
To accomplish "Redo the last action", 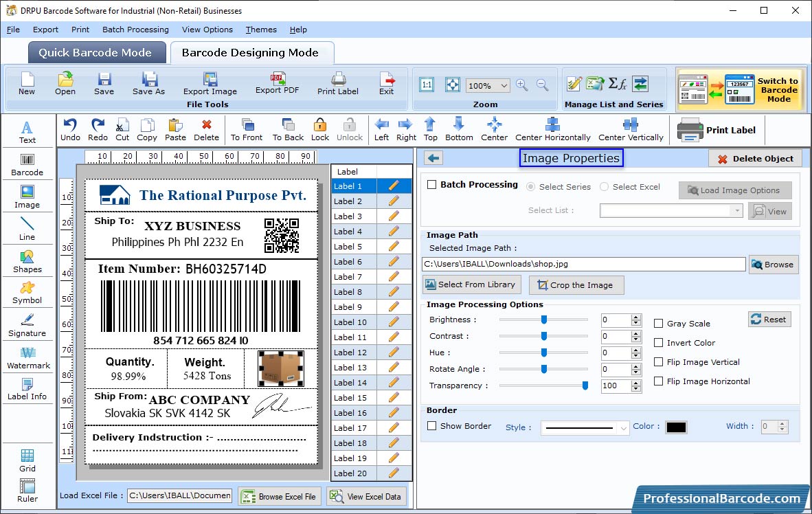I will [x=98, y=130].
